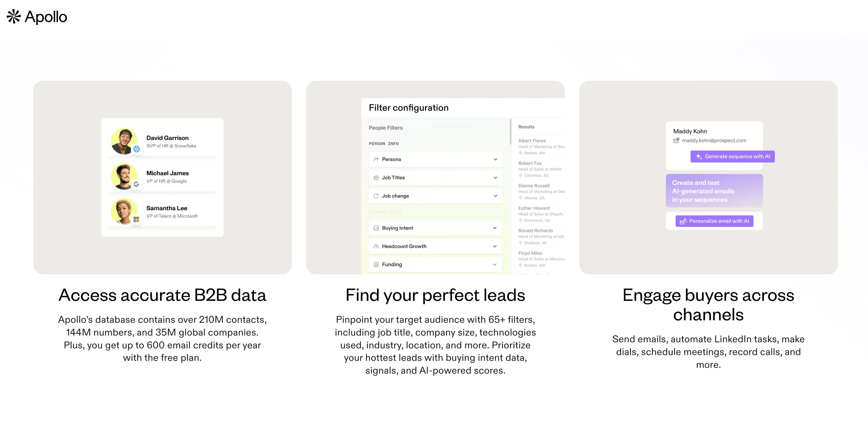Click the Persona filter person icon

click(x=376, y=159)
